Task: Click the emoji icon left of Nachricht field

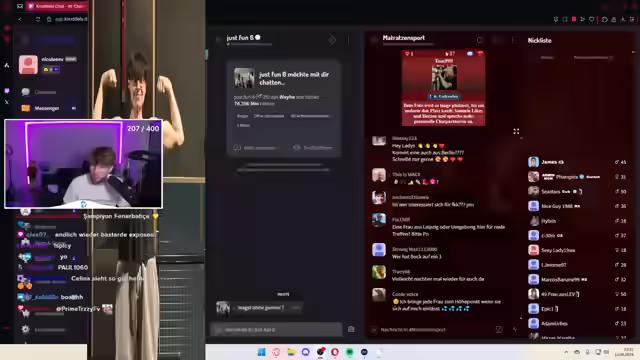Action: 374,329
